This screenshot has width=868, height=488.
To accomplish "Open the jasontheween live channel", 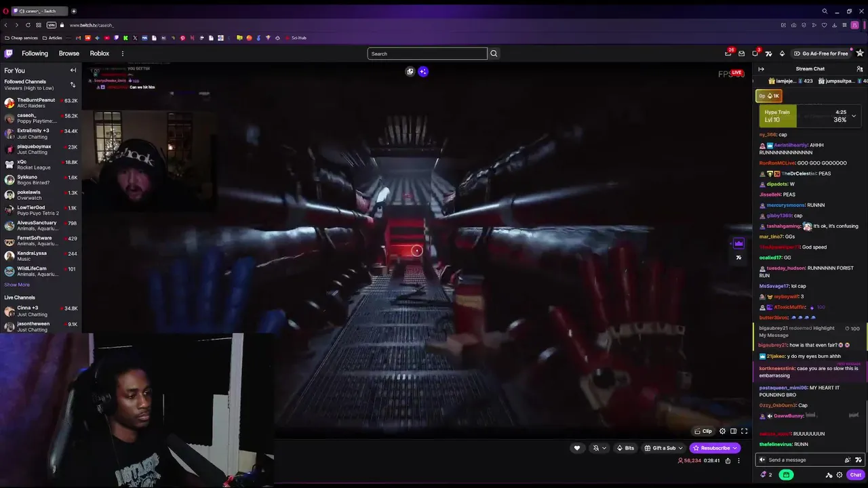I will point(41,327).
